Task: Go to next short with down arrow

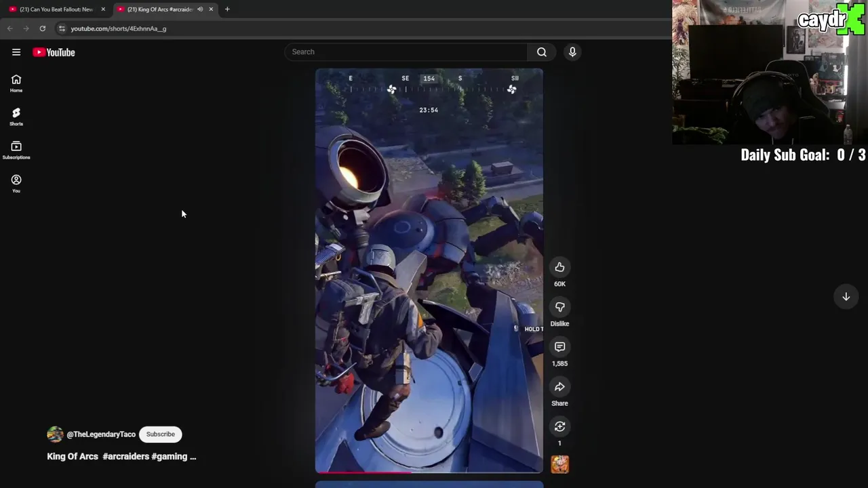Action: (x=846, y=297)
